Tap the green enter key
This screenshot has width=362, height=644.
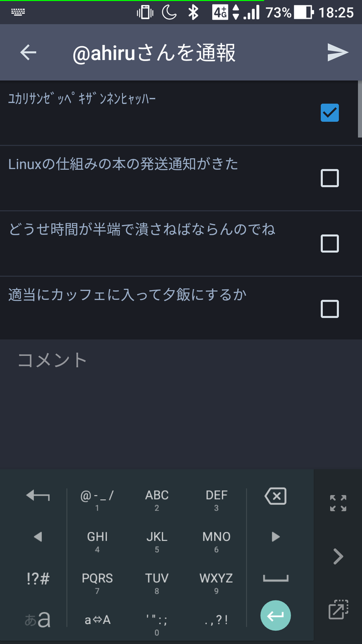pyautogui.click(x=276, y=615)
